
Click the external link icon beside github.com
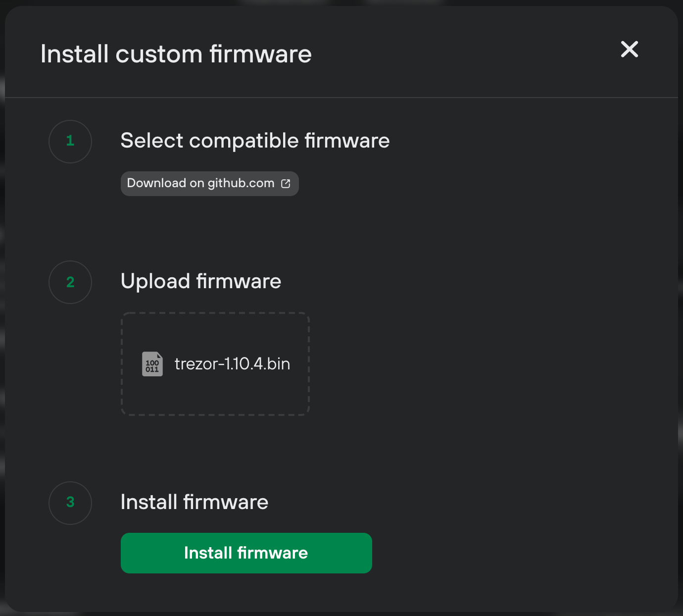pos(286,184)
